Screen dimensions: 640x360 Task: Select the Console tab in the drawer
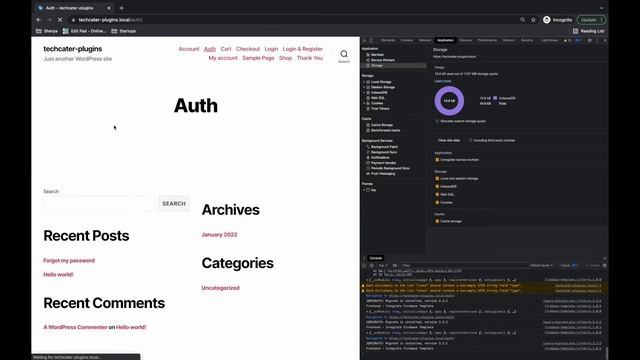point(376,258)
